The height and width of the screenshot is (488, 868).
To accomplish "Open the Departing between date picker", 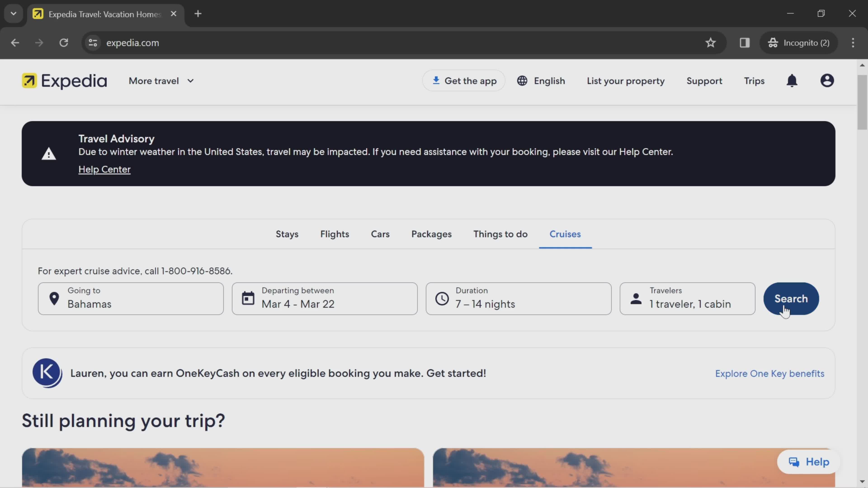I will coord(325,299).
